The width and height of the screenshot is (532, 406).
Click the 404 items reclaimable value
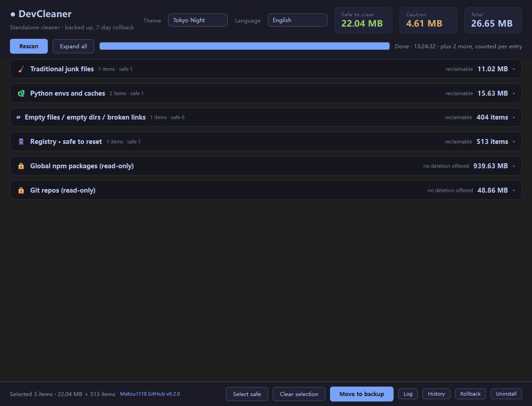tap(492, 117)
